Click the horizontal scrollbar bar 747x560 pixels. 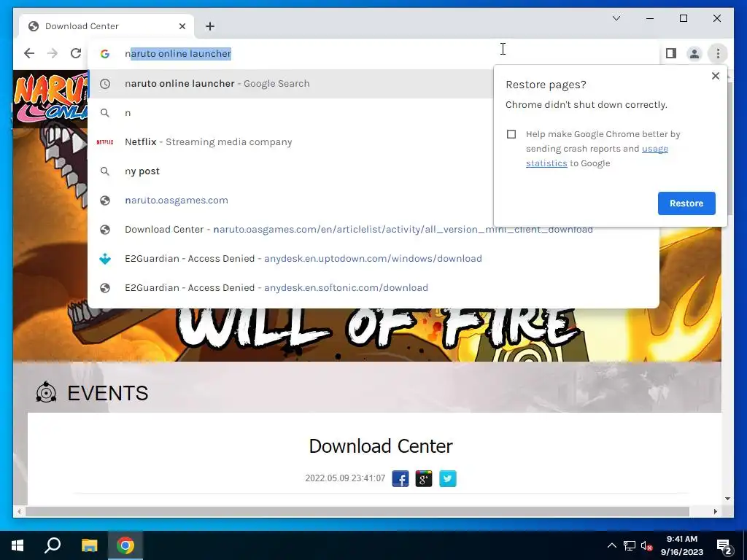(x=357, y=511)
